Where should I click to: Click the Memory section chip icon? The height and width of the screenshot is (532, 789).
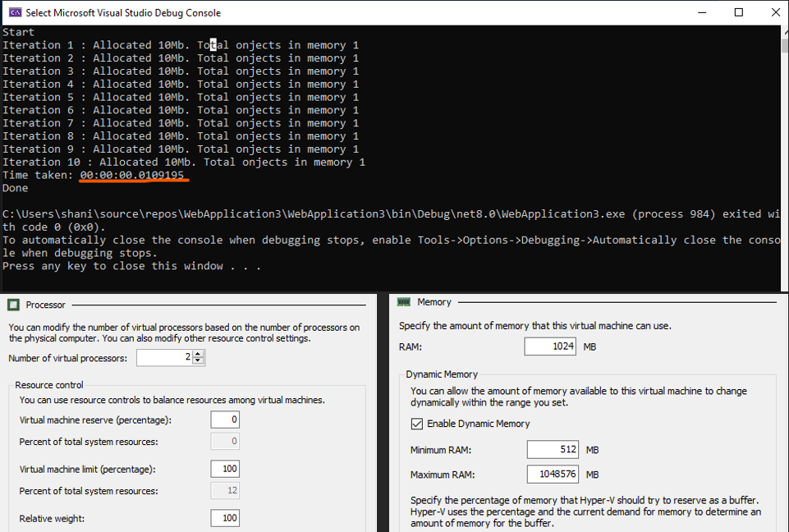click(404, 302)
